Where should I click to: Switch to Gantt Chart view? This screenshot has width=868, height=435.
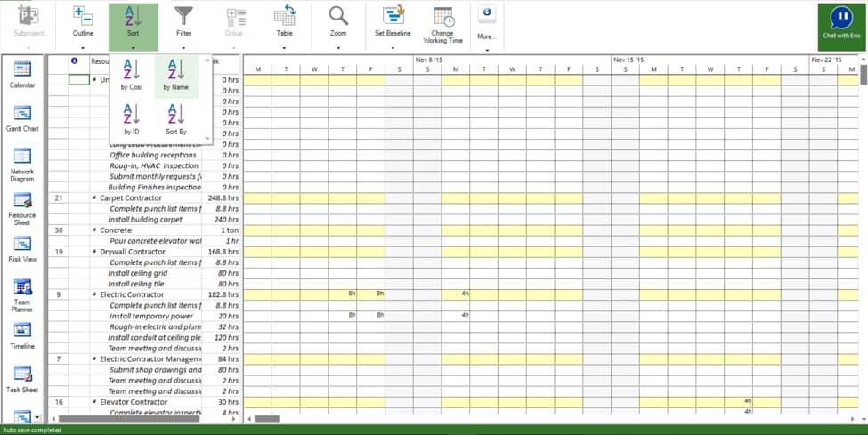pos(22,117)
